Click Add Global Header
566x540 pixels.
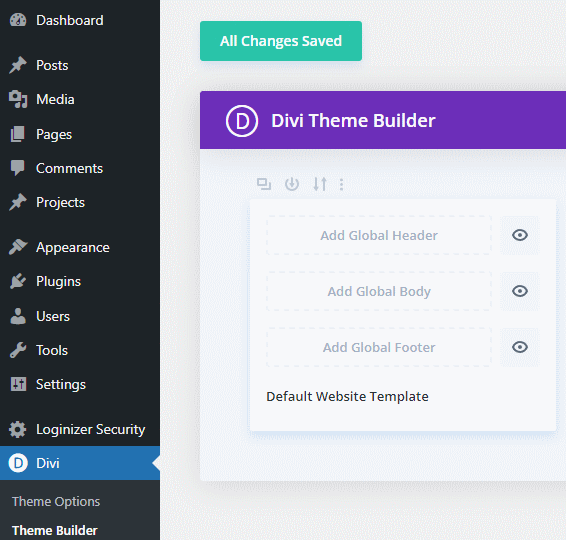click(x=379, y=235)
